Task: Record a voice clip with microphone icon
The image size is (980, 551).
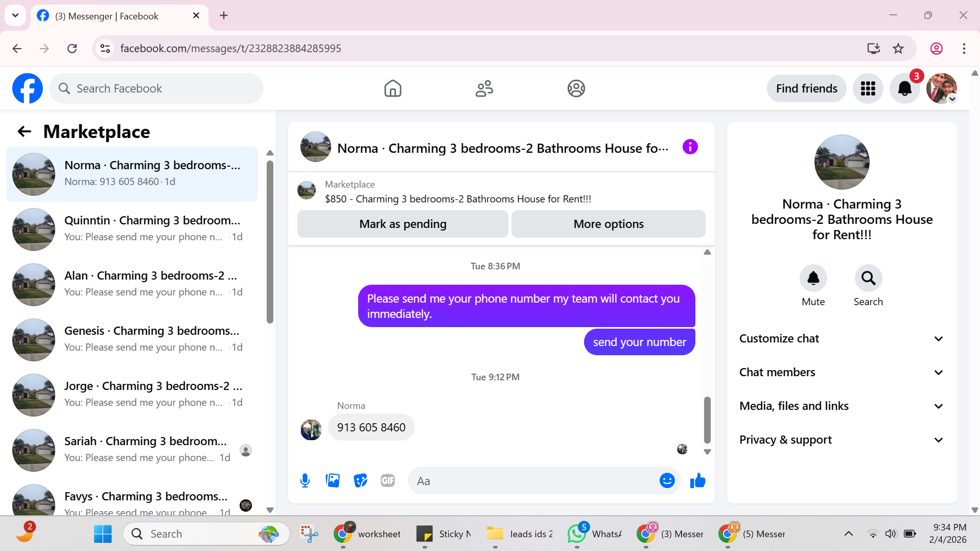Action: 305,480
